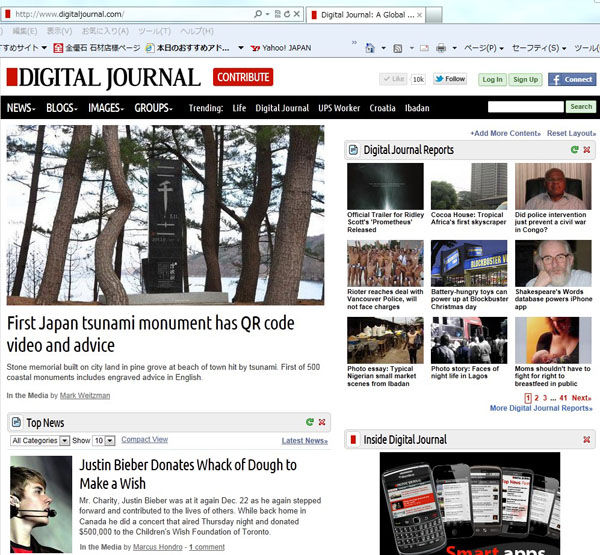Click the Search button
Screen dimensions: 600x555
pos(581,106)
